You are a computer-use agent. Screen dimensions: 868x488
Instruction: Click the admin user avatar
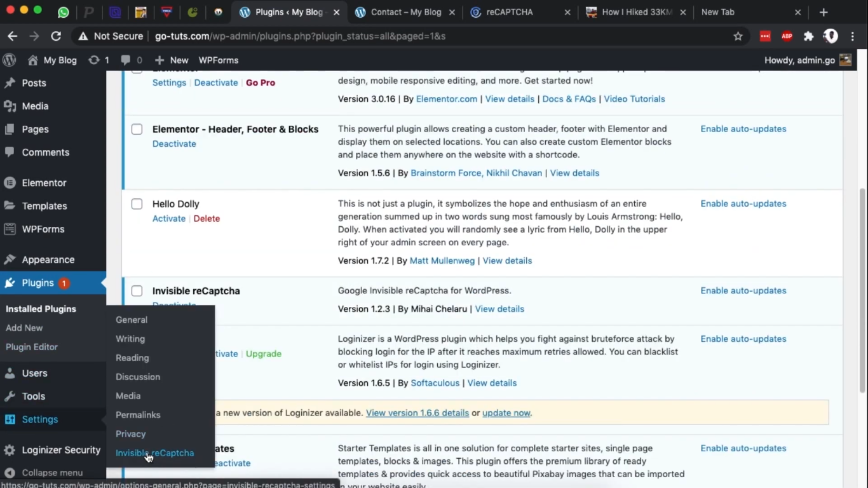click(x=845, y=60)
